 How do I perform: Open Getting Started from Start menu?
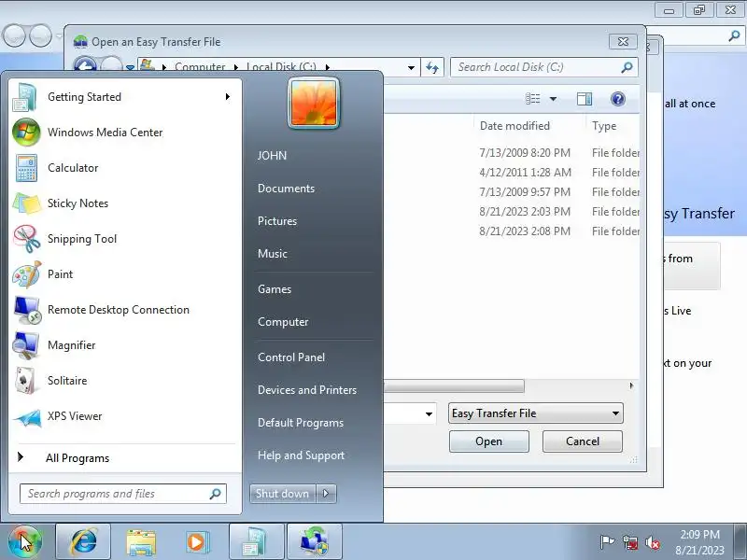[124, 97]
